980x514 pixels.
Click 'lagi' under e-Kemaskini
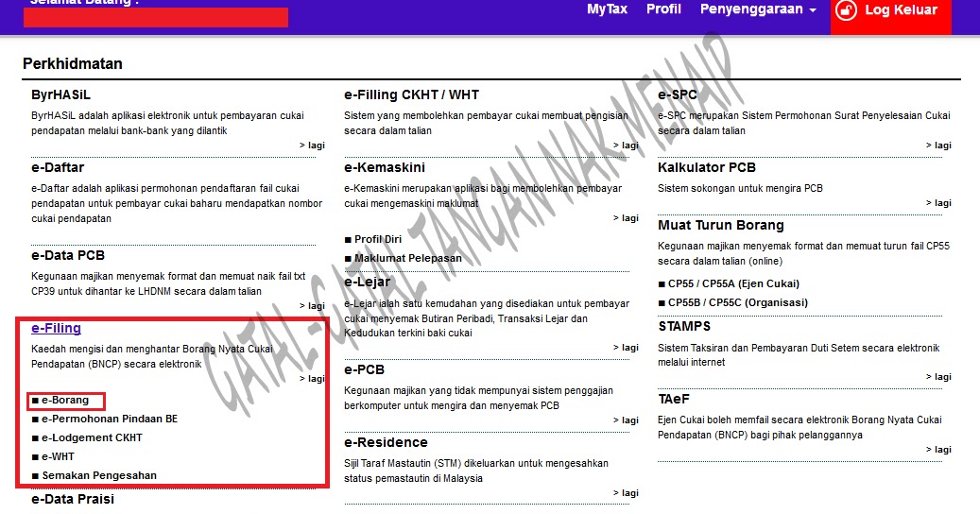626,217
